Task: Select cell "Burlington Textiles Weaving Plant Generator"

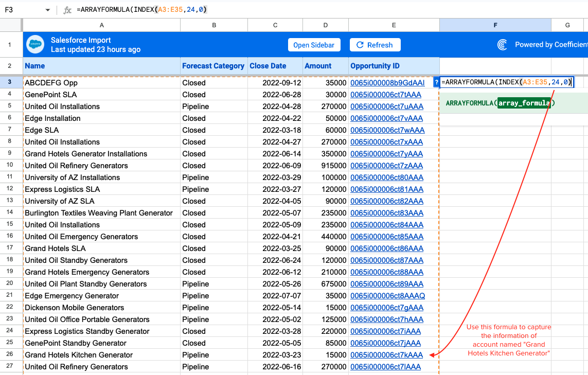Action: [x=102, y=213]
